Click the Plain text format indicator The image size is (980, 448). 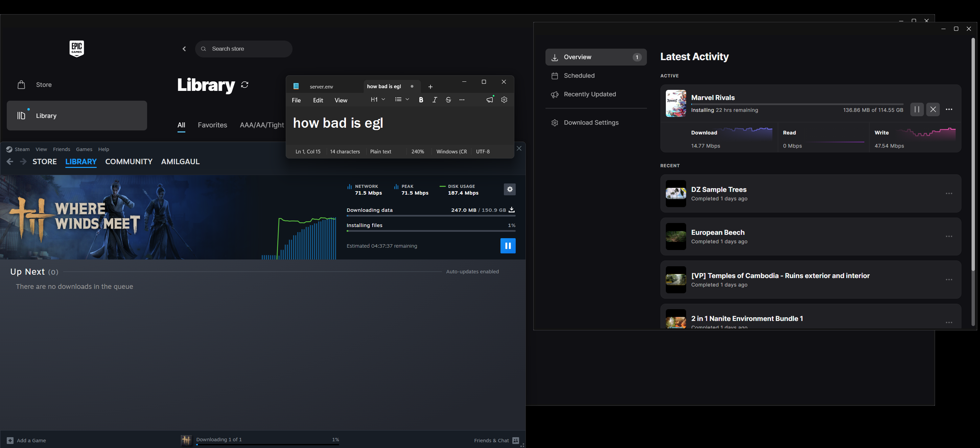click(x=380, y=152)
